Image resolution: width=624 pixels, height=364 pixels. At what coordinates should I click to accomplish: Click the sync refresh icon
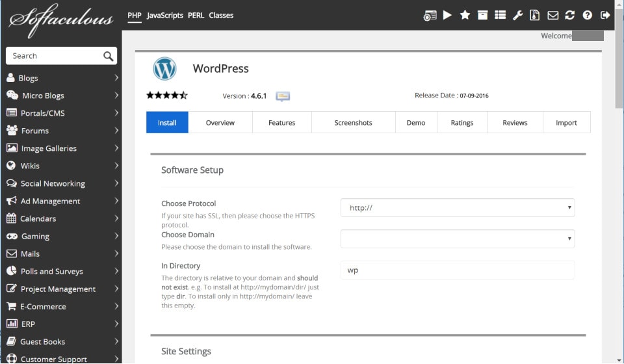click(x=570, y=15)
